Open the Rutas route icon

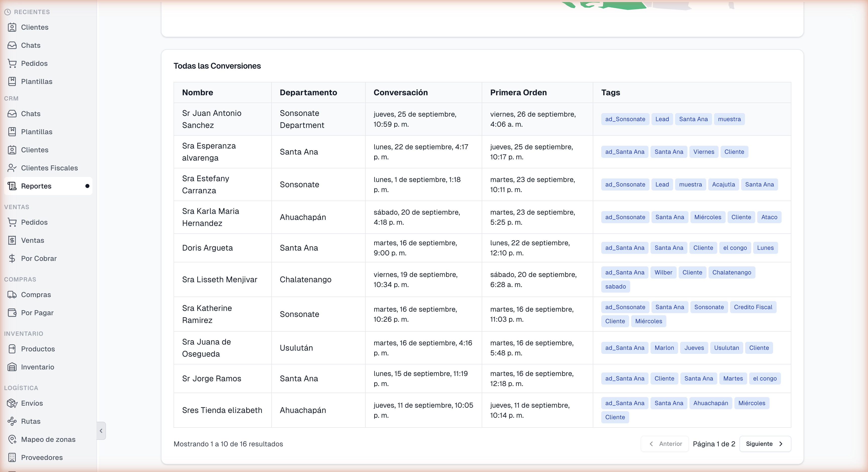12,421
